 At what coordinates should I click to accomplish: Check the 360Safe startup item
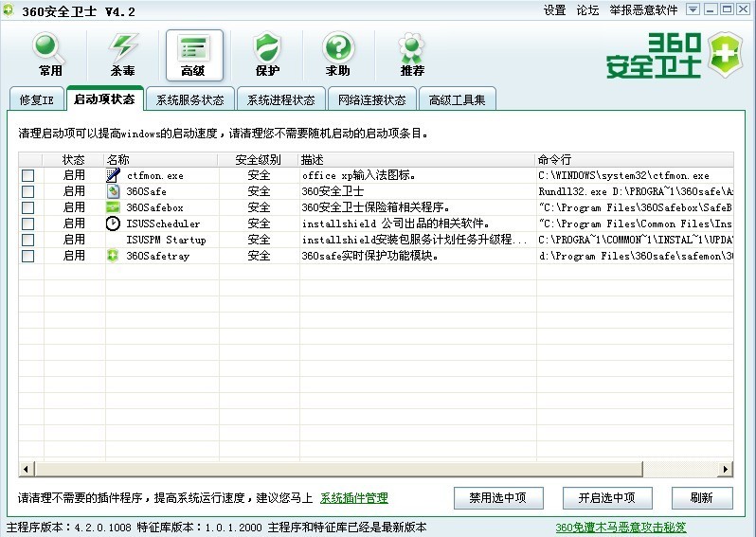coord(28,191)
